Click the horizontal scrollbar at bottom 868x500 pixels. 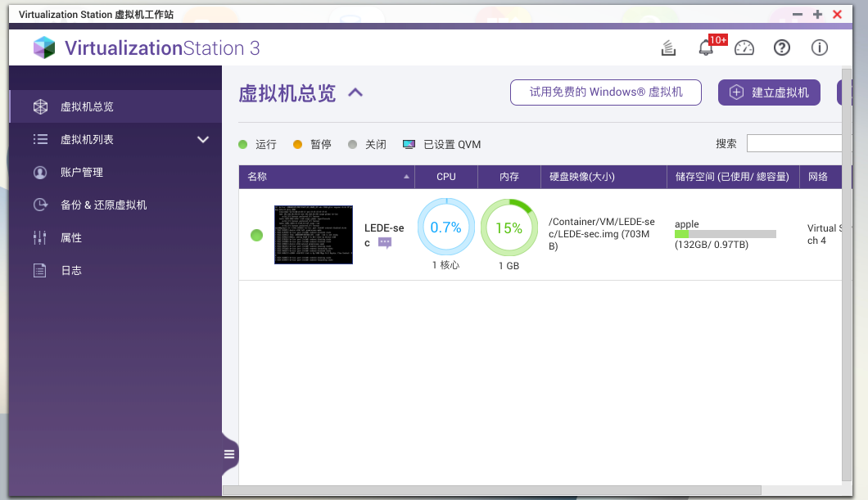(491, 491)
